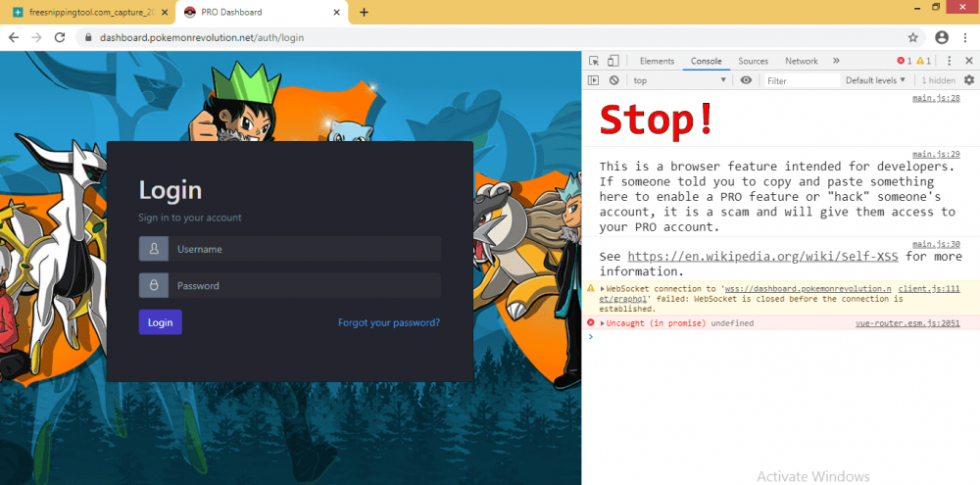Show the console sidebar toggle icon

pos(594,80)
